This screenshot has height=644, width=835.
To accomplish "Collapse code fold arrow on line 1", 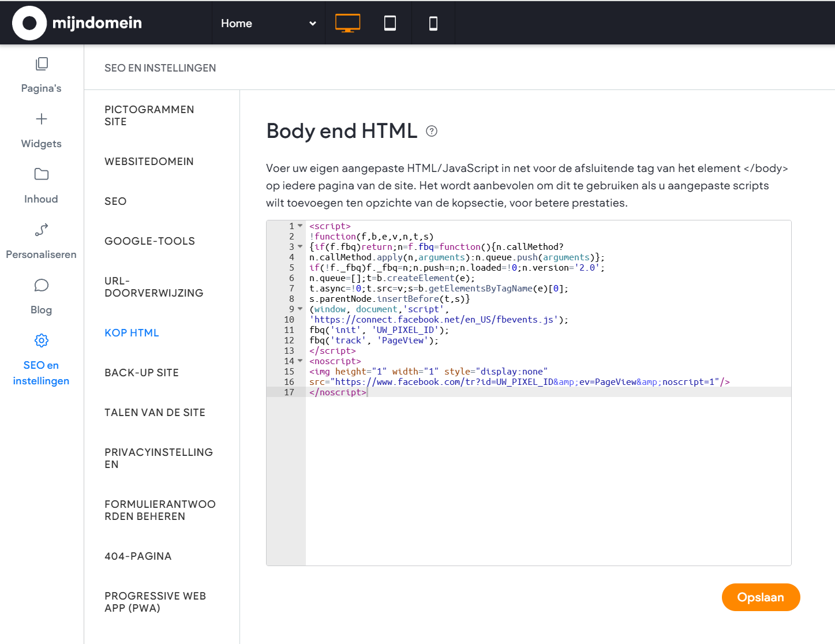I will click(300, 226).
